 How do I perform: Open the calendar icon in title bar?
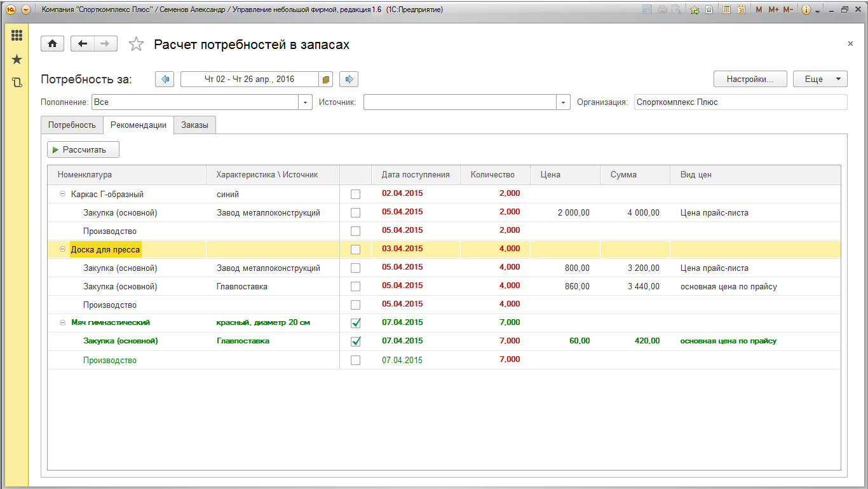pyautogui.click(x=741, y=10)
